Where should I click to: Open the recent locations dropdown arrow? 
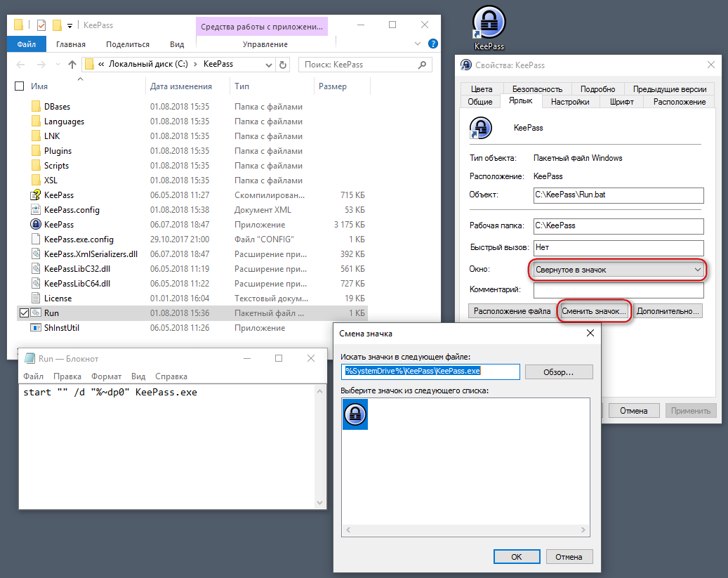58,65
